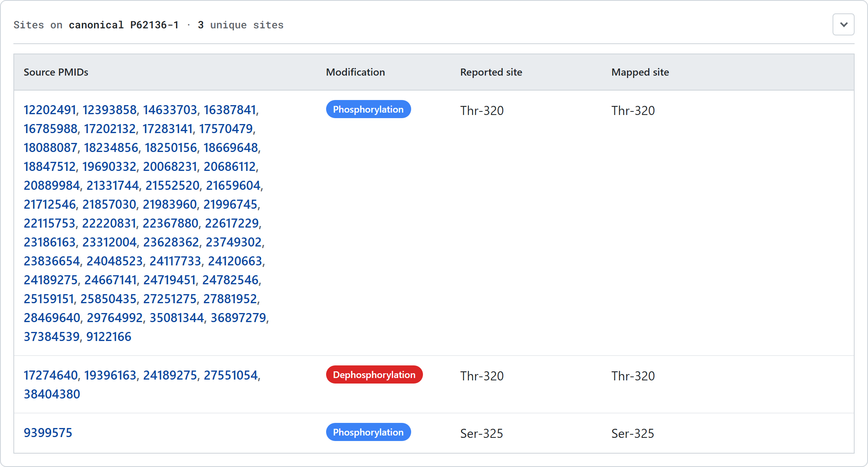The width and height of the screenshot is (868, 467).
Task: Open PMID 27881952 link
Action: pyautogui.click(x=230, y=299)
